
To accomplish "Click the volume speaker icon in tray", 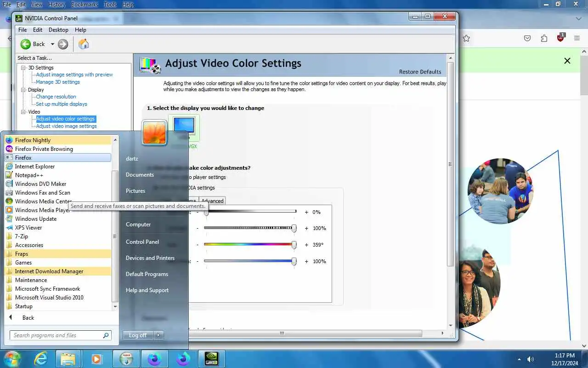I will [531, 359].
